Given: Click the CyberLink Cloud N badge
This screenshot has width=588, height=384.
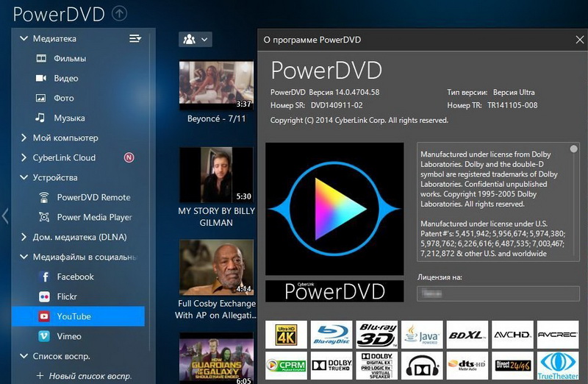Looking at the screenshot, I should (x=129, y=157).
